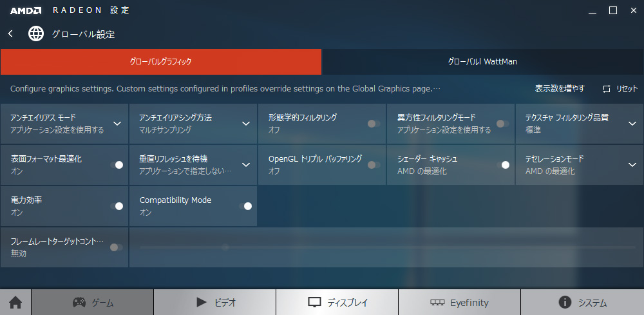The height and width of the screenshot is (315, 644).
Task: Click the 標準 value under texture filtering
Action: (x=533, y=129)
